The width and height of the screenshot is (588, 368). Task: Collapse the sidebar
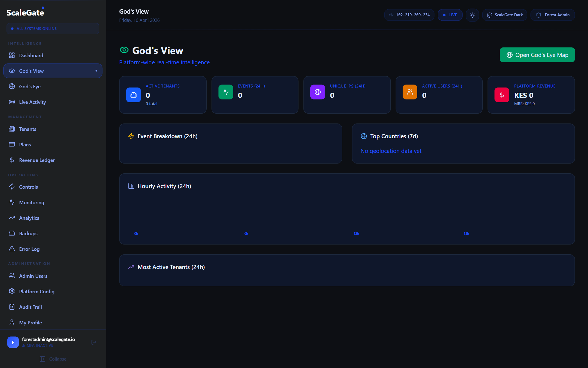[53, 359]
